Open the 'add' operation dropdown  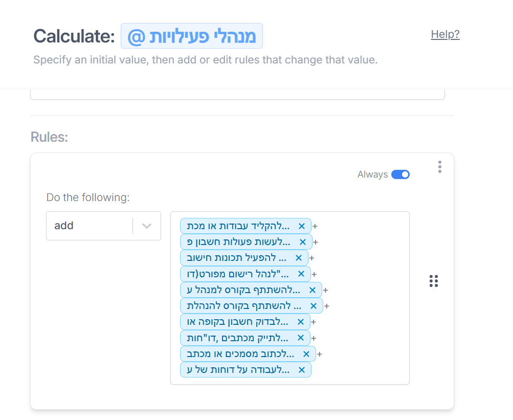[92, 226]
